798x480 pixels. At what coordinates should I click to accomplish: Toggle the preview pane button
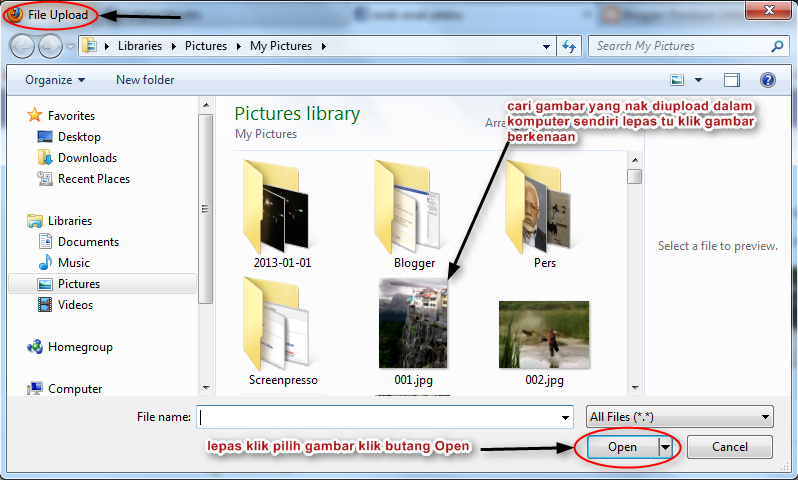pos(732,80)
